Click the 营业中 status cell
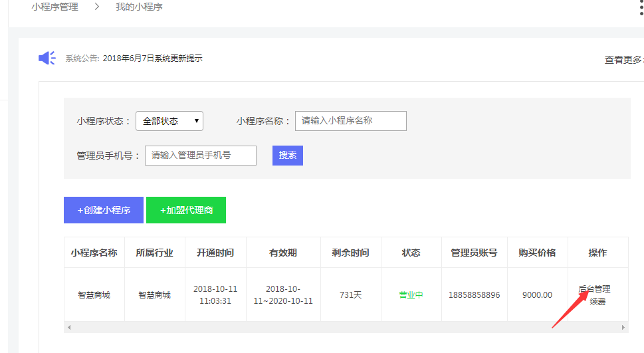Image resolution: width=644 pixels, height=353 pixels. [x=411, y=295]
